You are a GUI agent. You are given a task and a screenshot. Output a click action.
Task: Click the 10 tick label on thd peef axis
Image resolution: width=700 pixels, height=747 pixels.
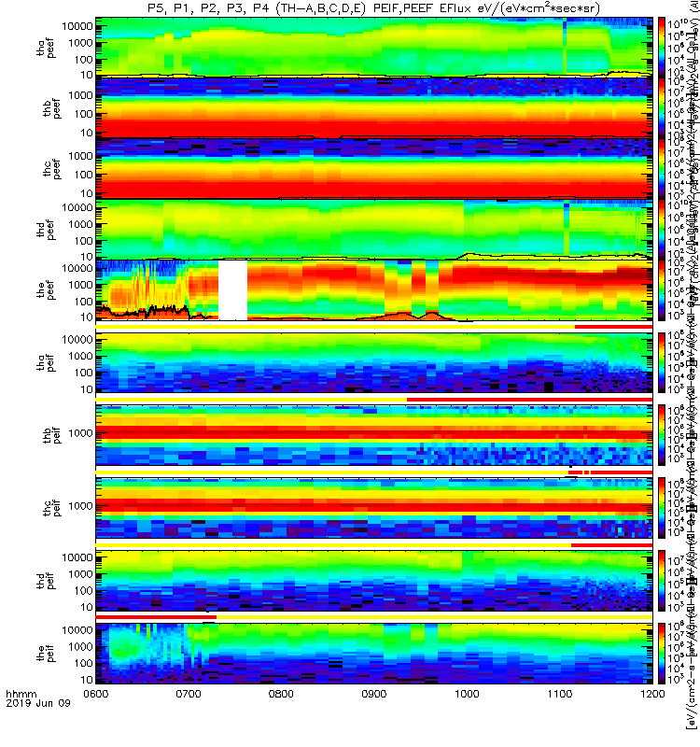tap(86, 256)
